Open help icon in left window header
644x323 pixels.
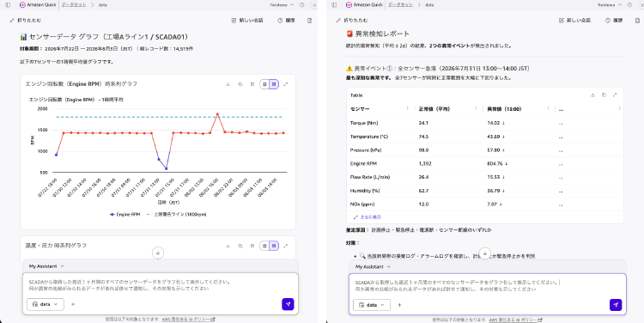302,5
